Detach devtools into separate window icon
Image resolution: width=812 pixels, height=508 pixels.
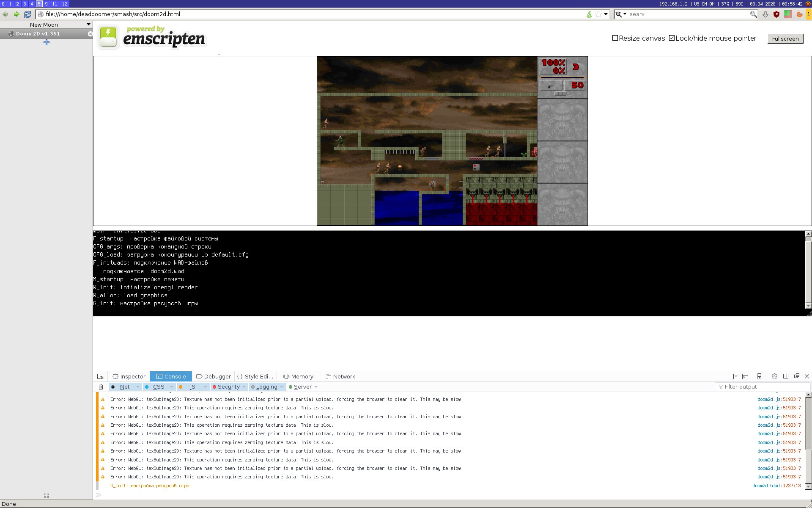pyautogui.click(x=797, y=376)
